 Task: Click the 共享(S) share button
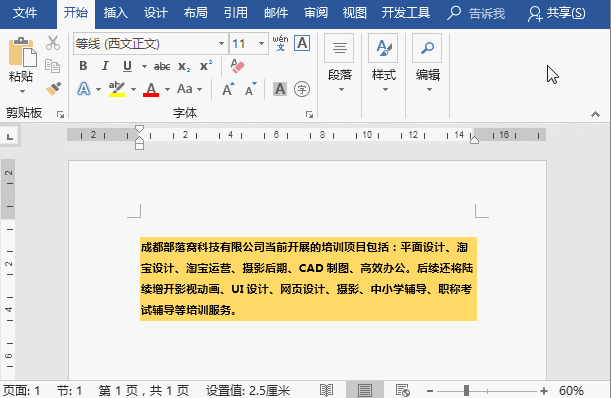coord(557,13)
